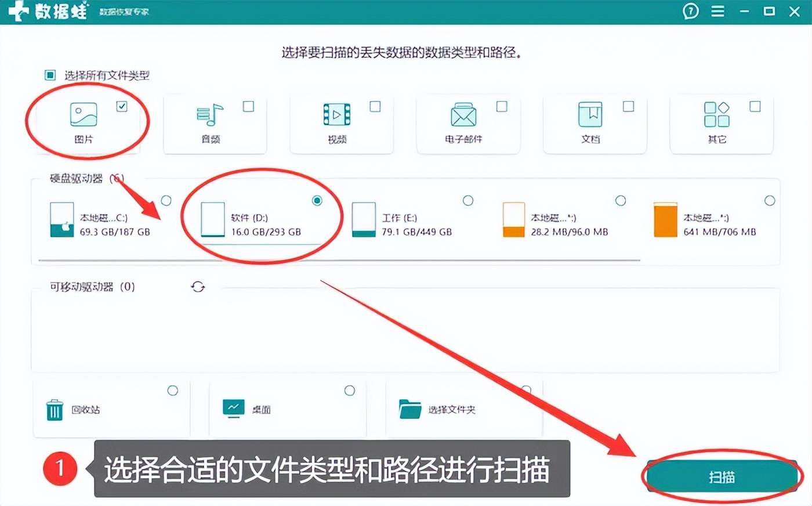Refresh the removable drives list
The height and width of the screenshot is (506, 812).
(198, 287)
